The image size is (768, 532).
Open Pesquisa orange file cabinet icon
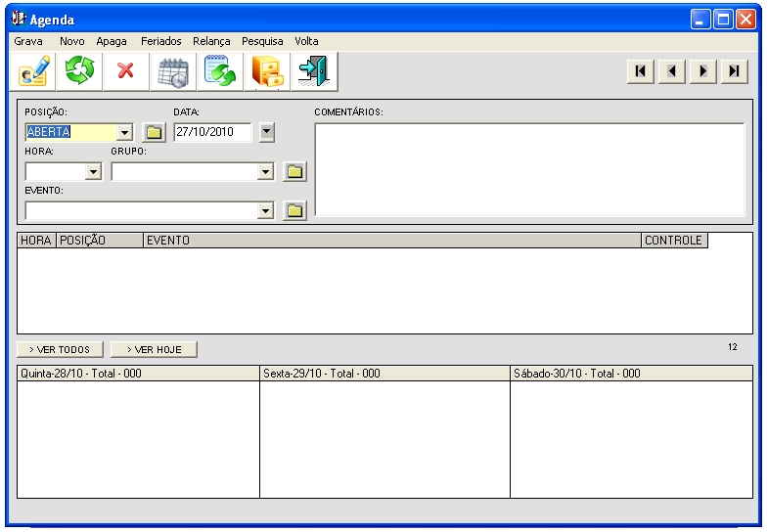[x=267, y=71]
